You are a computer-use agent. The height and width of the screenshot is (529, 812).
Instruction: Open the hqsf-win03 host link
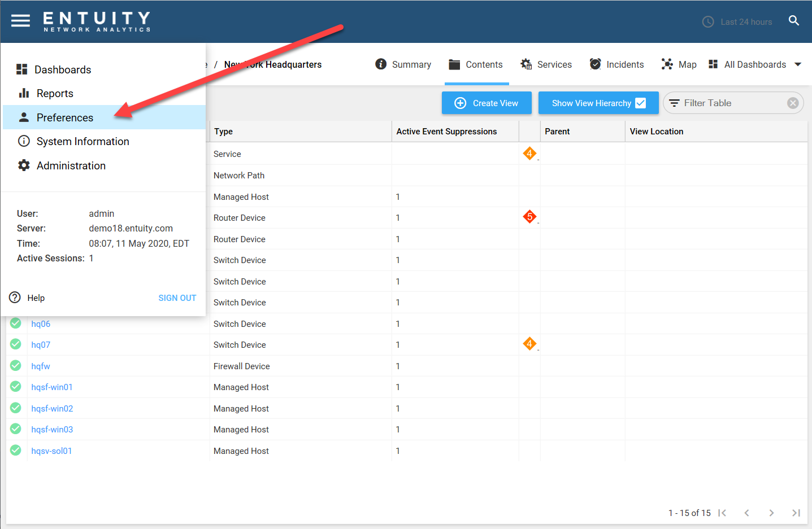(52, 429)
